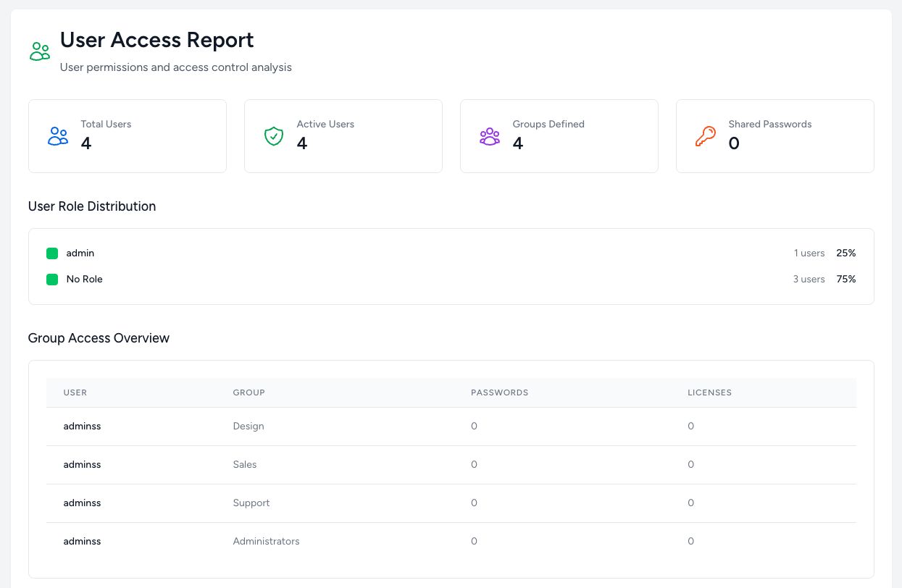The image size is (902, 588).
Task: Click the blue Total Users icon
Action: 58,136
